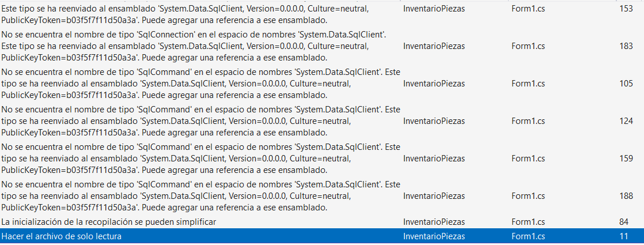
Task: Click Form1.cs in the line 124 row
Action: (528, 121)
